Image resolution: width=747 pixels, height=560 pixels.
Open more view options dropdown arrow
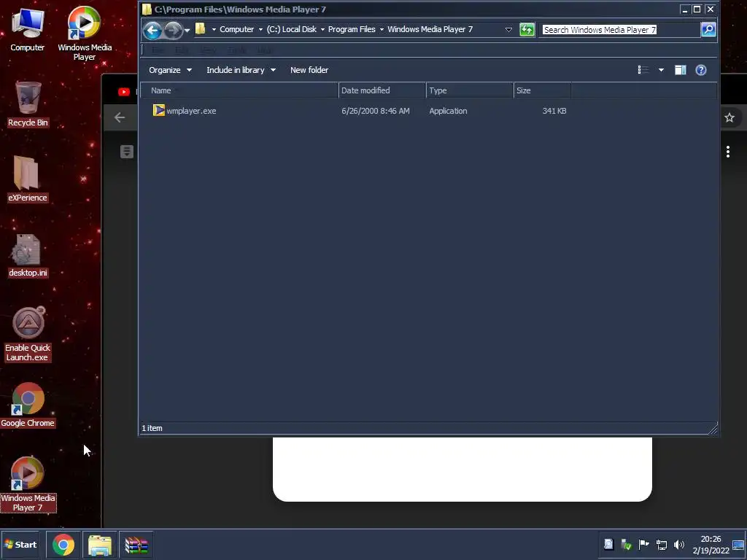pyautogui.click(x=661, y=70)
